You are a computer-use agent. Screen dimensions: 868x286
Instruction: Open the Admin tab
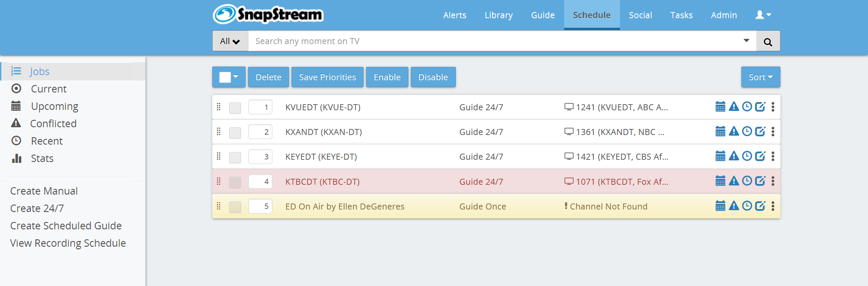tap(724, 15)
